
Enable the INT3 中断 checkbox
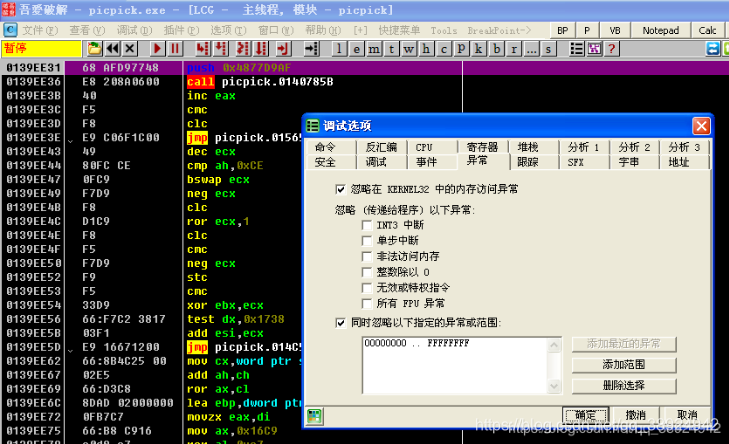(x=367, y=225)
